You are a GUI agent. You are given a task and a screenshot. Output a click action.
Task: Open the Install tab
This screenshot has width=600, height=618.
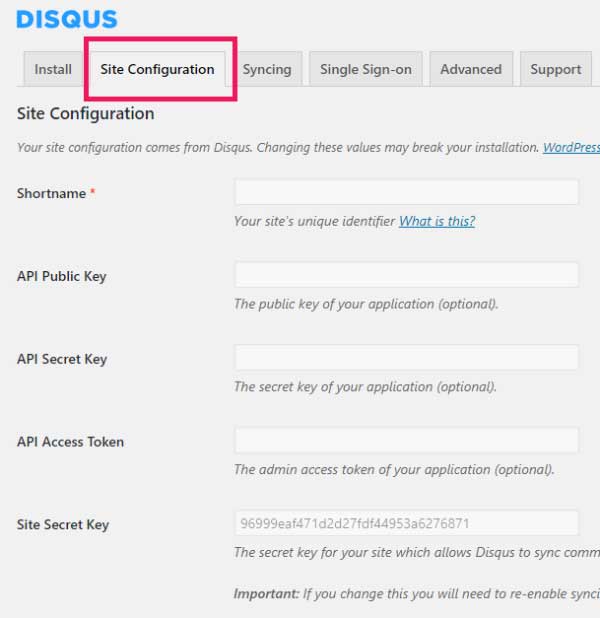(53, 69)
